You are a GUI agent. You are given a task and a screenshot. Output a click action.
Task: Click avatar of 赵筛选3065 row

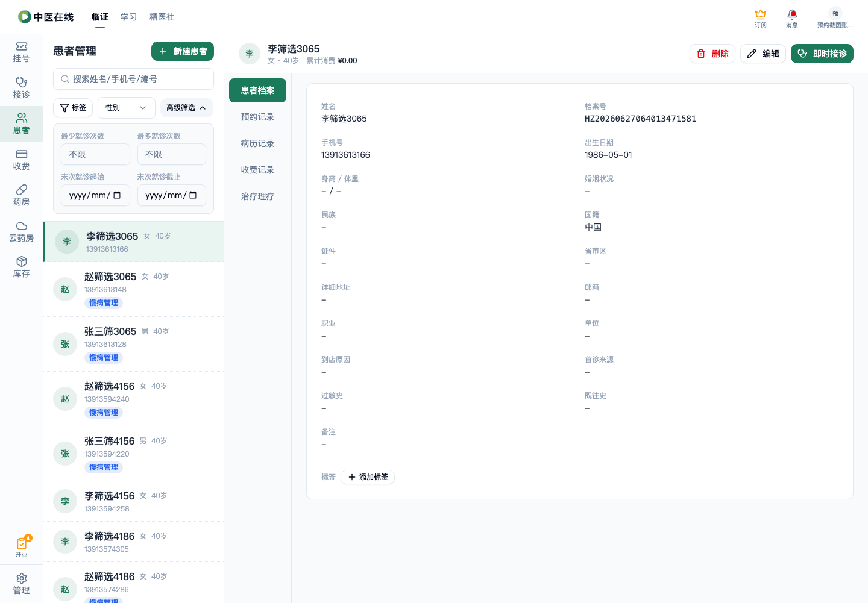(65, 289)
